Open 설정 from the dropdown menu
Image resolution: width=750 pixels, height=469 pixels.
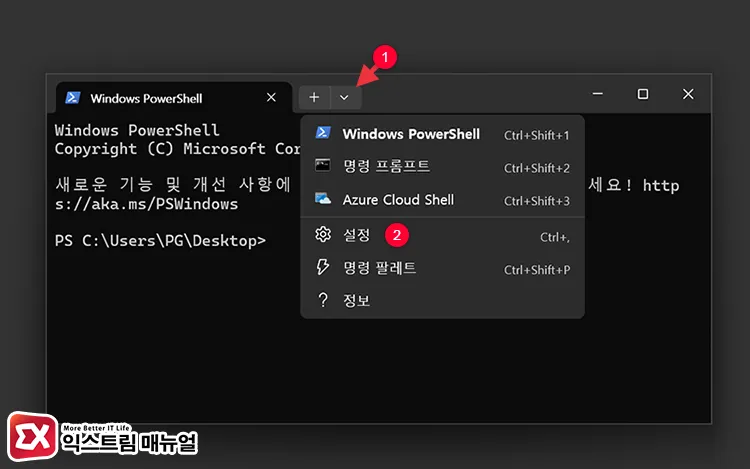click(442, 235)
